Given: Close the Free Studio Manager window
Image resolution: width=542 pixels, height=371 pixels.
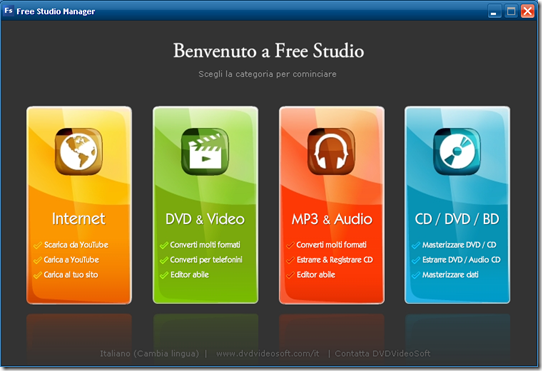Looking at the screenshot, I should tap(527, 11).
